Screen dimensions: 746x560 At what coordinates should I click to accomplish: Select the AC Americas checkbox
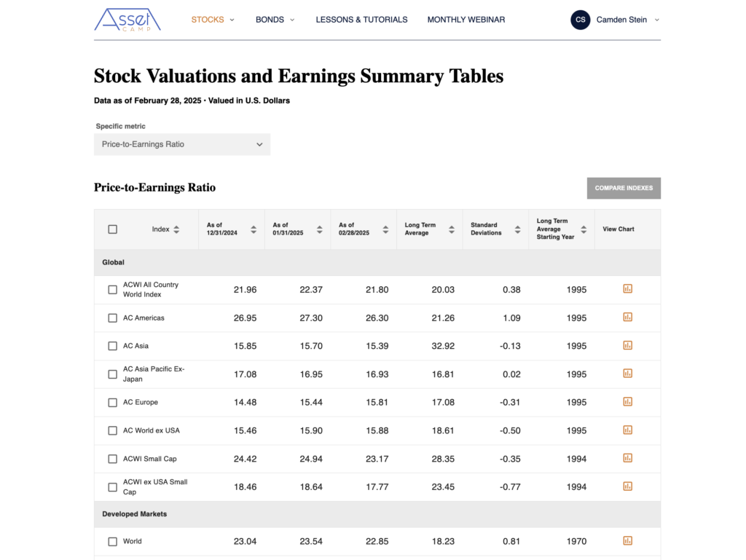pyautogui.click(x=113, y=318)
